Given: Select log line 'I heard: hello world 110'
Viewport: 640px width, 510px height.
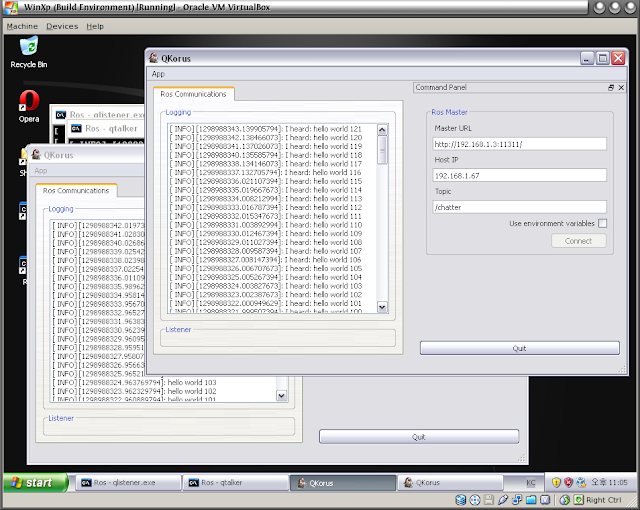Looking at the screenshot, I should pos(266,225).
